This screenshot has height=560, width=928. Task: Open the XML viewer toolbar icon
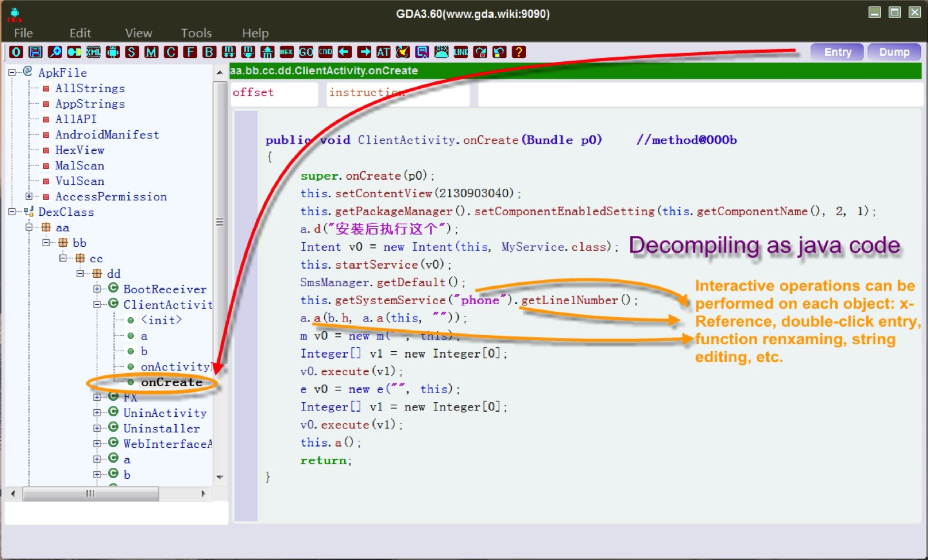93,52
